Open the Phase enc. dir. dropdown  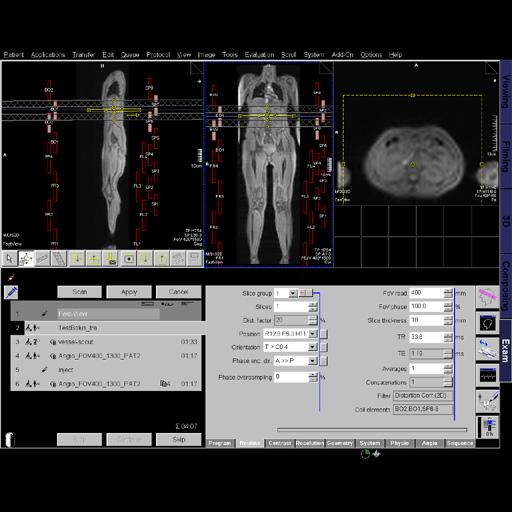point(312,361)
